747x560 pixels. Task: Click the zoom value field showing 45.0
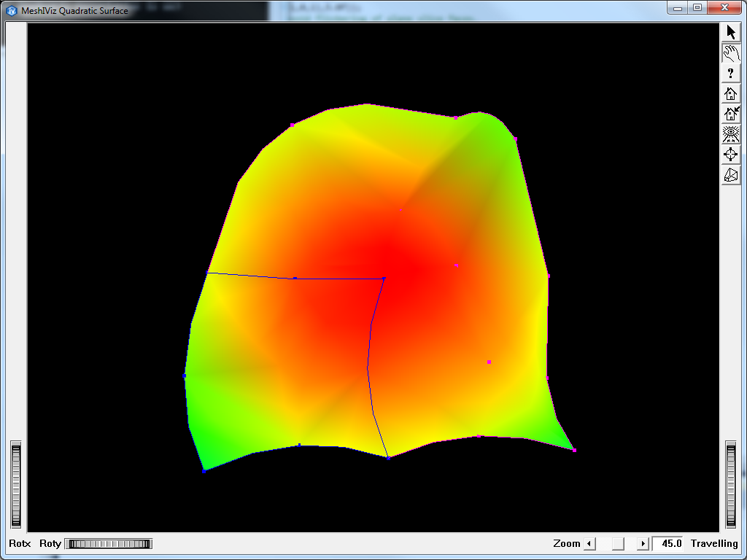click(x=669, y=543)
